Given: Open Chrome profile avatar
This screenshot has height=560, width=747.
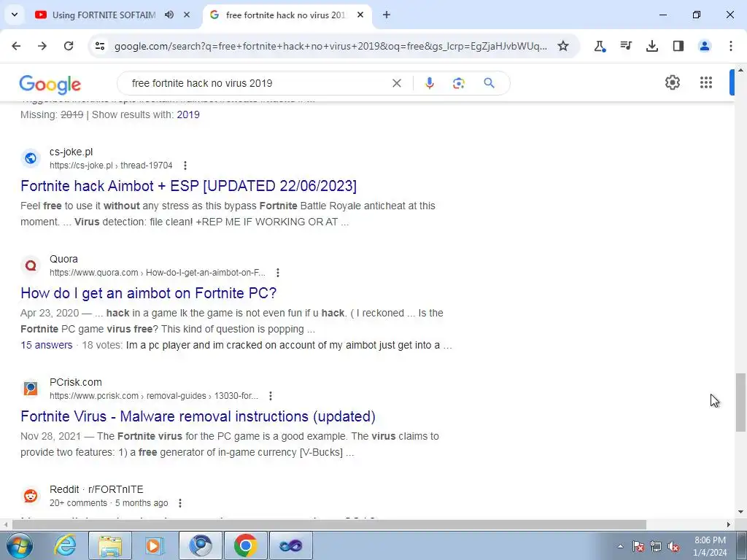Looking at the screenshot, I should [x=705, y=46].
